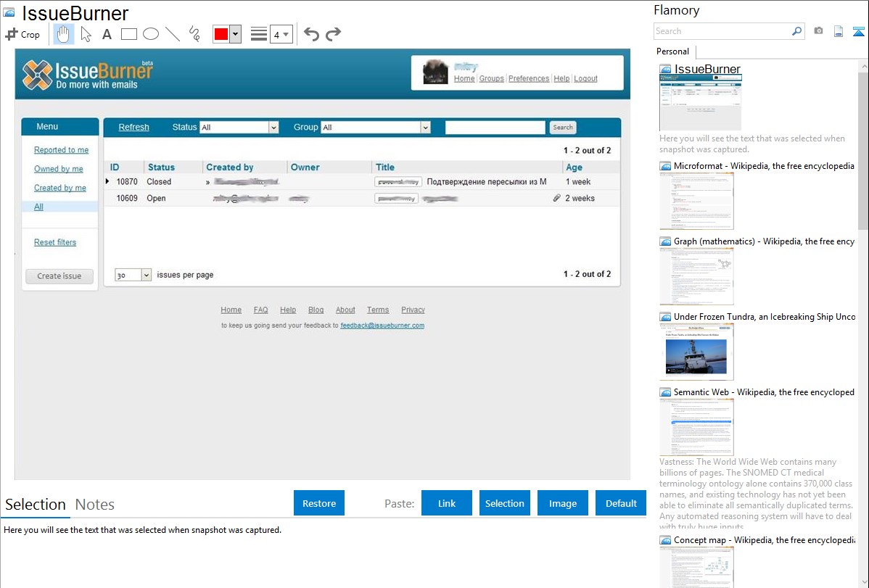
Task: Sort by the Created by column header
Action: (x=229, y=167)
